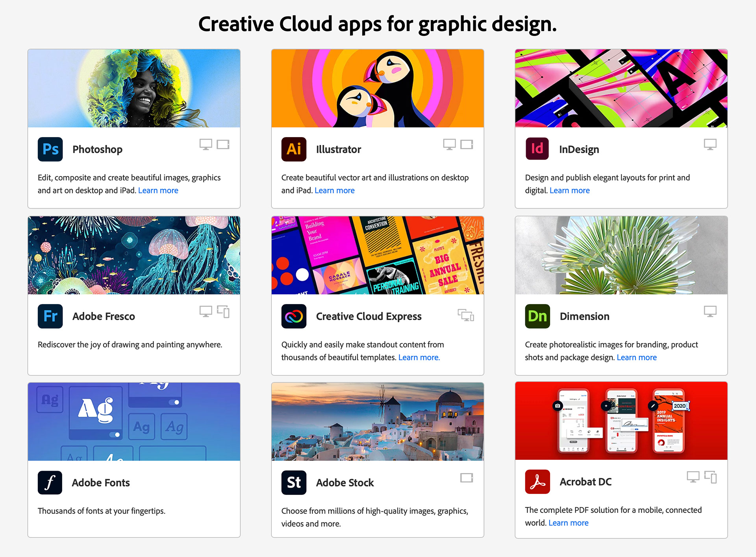The width and height of the screenshot is (756, 557).
Task: Click the desktop monitor icon on InDesign card
Action: 710,145
